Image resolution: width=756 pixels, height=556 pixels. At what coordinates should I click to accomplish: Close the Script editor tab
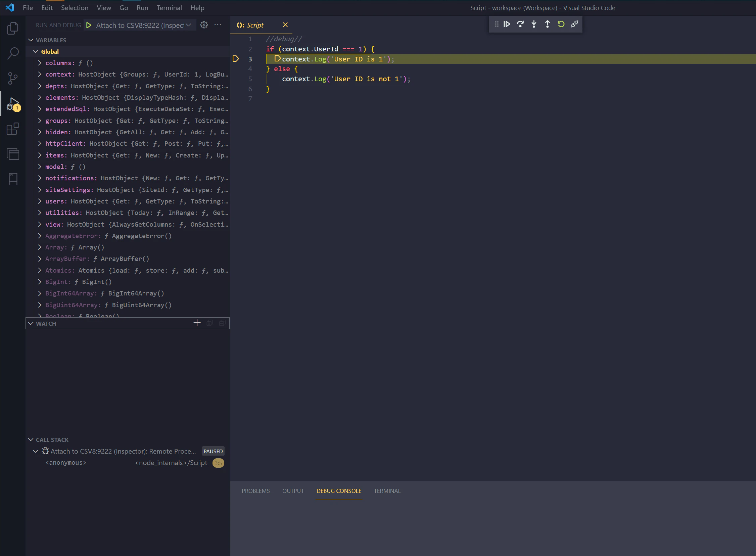click(x=285, y=25)
